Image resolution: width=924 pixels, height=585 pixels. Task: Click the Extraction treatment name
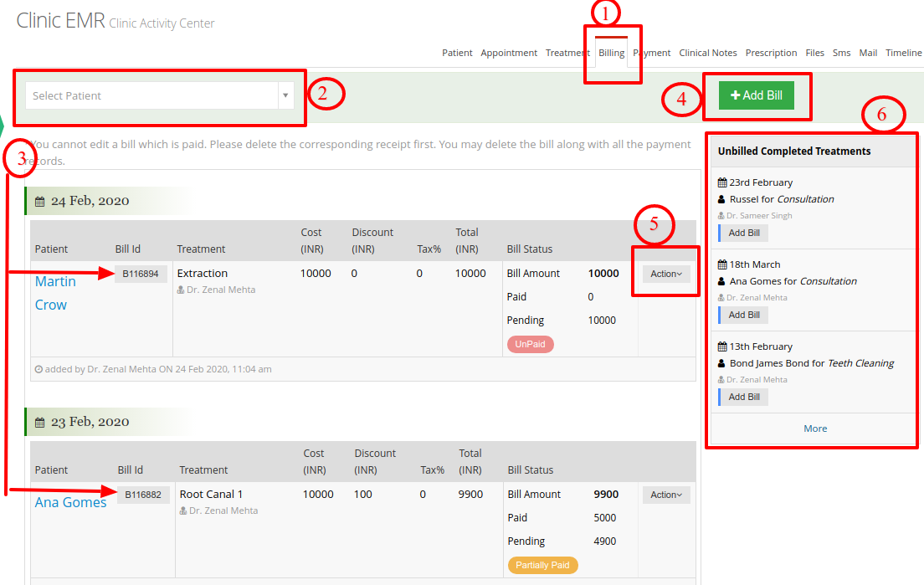tap(203, 274)
